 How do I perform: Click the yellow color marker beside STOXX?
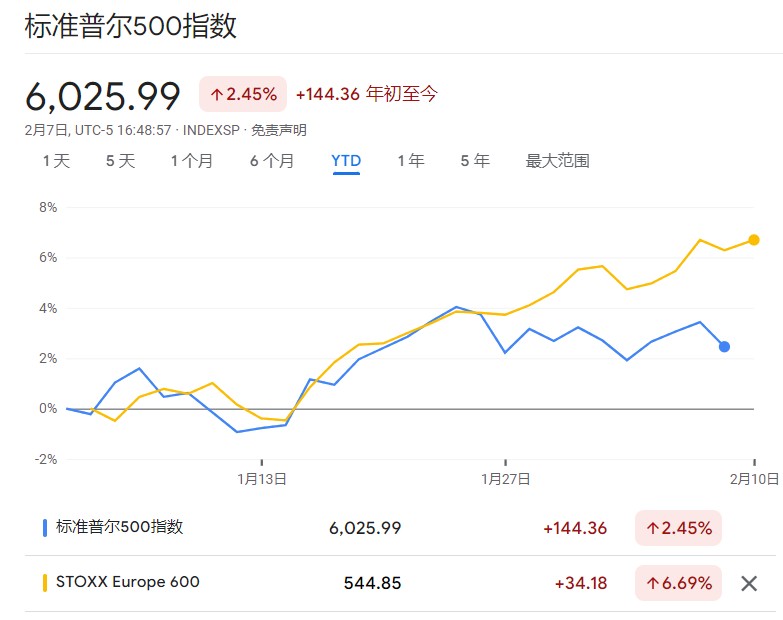[45, 583]
